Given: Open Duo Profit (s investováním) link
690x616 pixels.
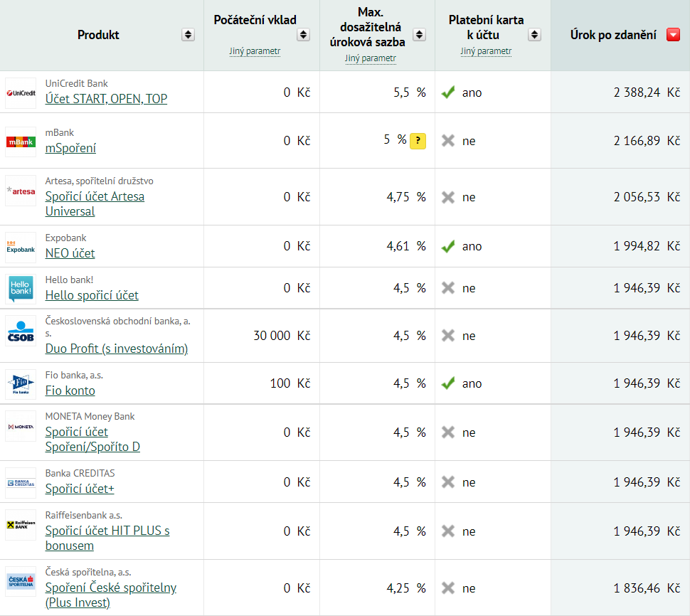Looking at the screenshot, I should 117,349.
